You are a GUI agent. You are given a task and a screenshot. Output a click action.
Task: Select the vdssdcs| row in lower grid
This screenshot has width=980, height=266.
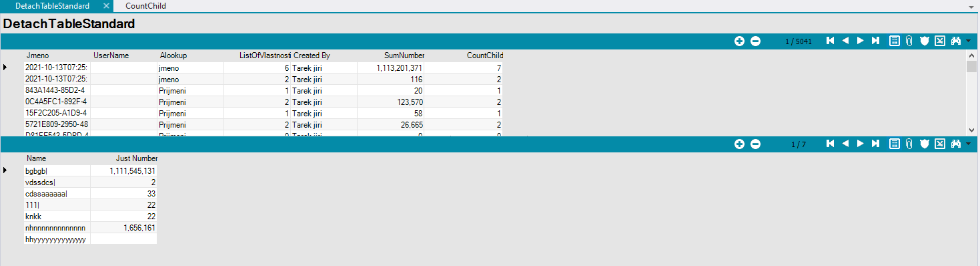point(90,182)
